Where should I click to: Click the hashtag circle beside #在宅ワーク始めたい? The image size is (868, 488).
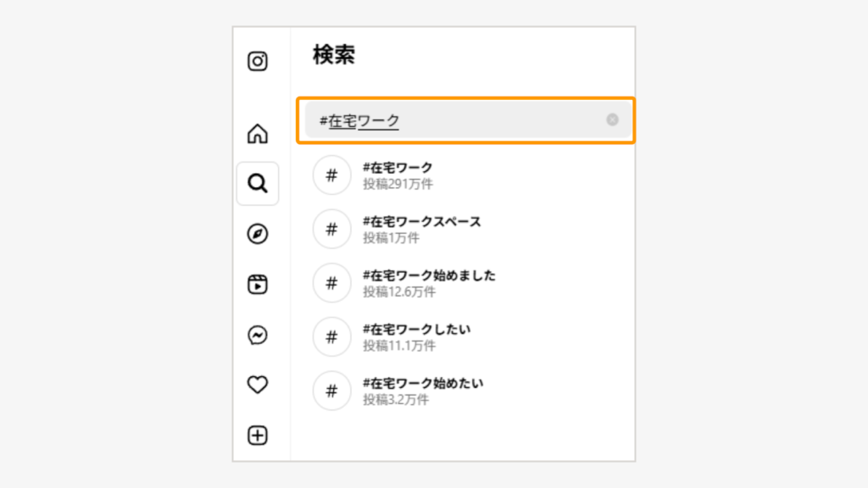[x=331, y=391]
